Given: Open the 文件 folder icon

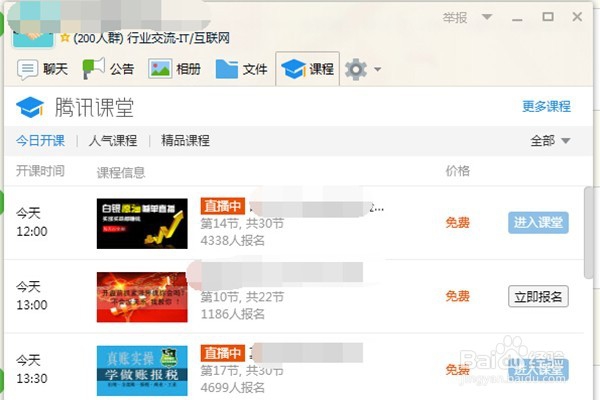Looking at the screenshot, I should click(x=227, y=69).
